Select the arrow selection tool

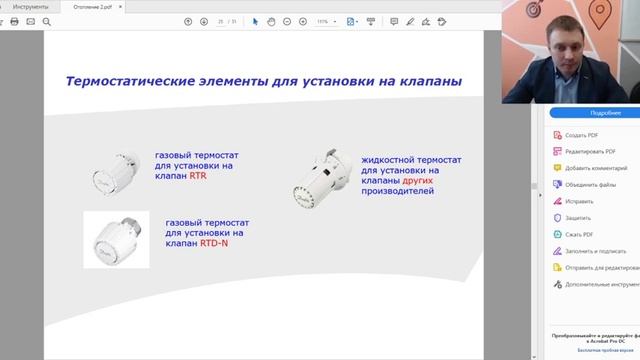click(255, 22)
